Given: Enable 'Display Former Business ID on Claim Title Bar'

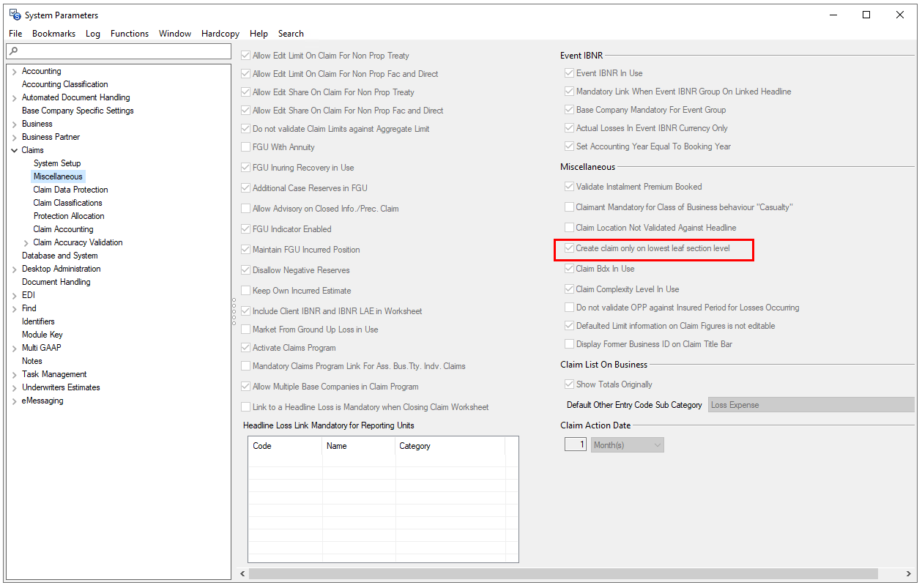Looking at the screenshot, I should [569, 343].
